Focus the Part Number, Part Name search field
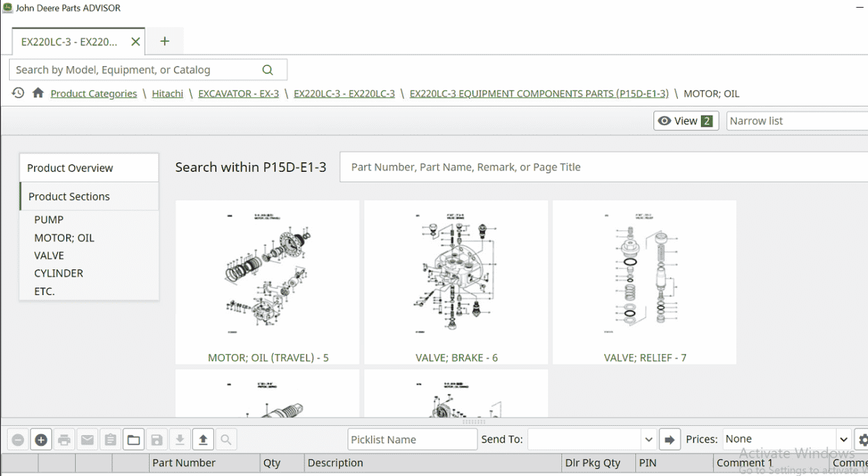Viewport: 868px width, 476px height. [603, 167]
